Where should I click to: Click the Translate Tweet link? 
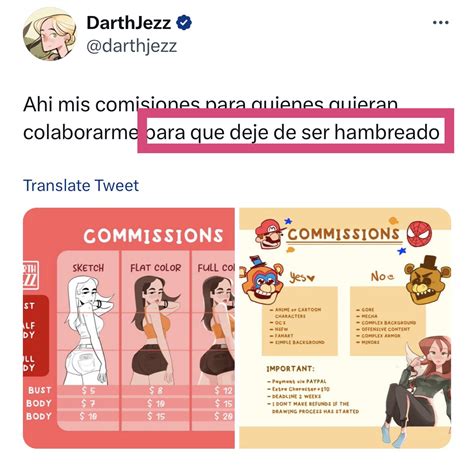point(81,185)
